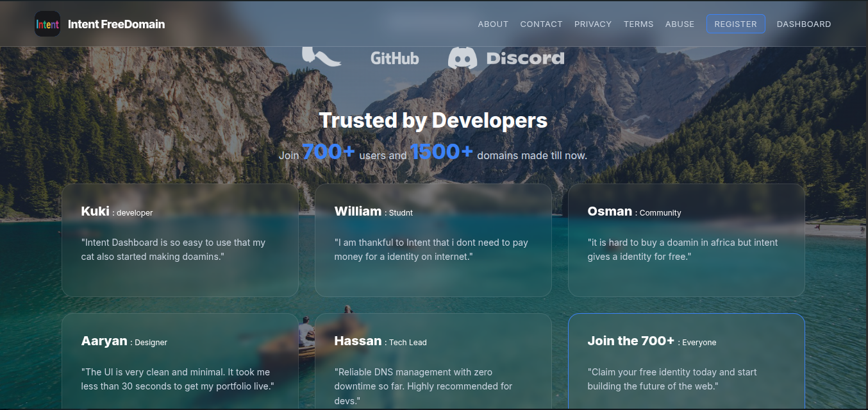Image resolution: width=868 pixels, height=410 pixels.
Task: Open the PRIVACY policy page
Action: click(x=592, y=24)
